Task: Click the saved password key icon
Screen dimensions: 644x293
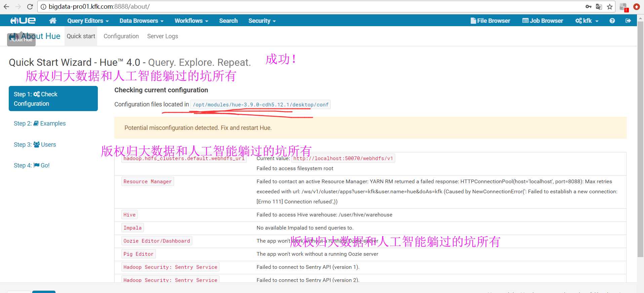Action: (589, 7)
